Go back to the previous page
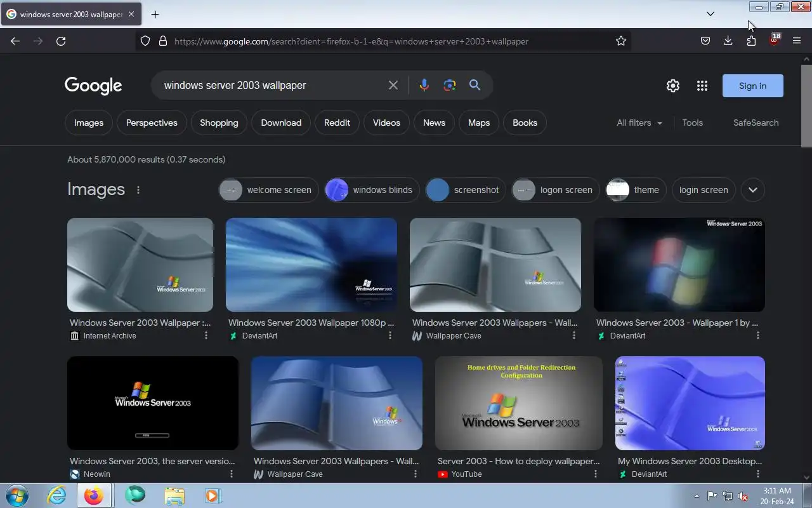812x508 pixels. [x=15, y=41]
